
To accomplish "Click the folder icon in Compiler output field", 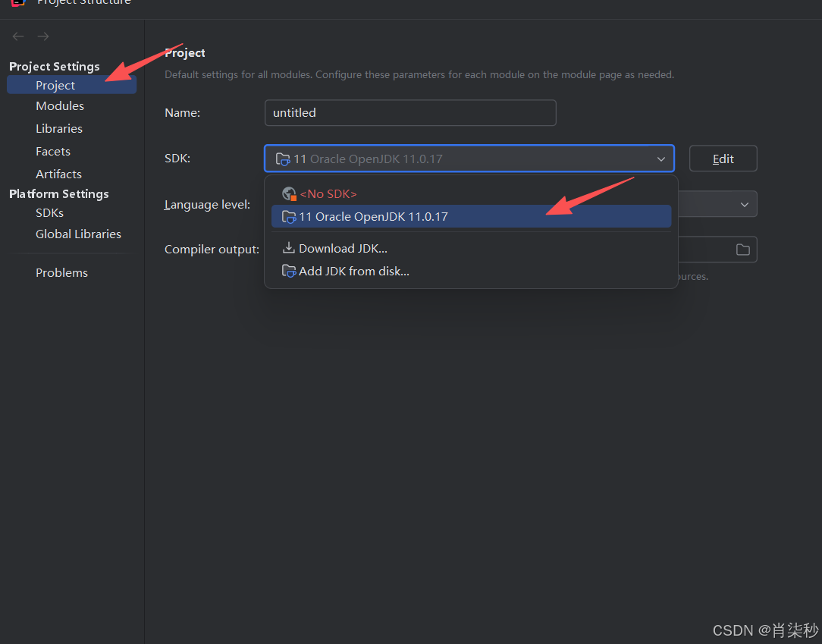I will point(742,249).
